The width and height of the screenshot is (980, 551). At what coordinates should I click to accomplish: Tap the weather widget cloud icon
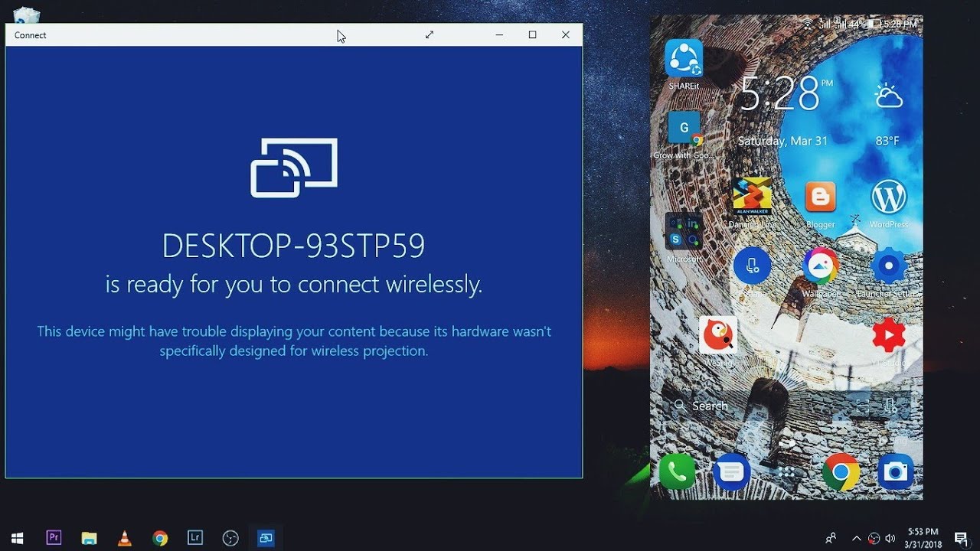888,96
